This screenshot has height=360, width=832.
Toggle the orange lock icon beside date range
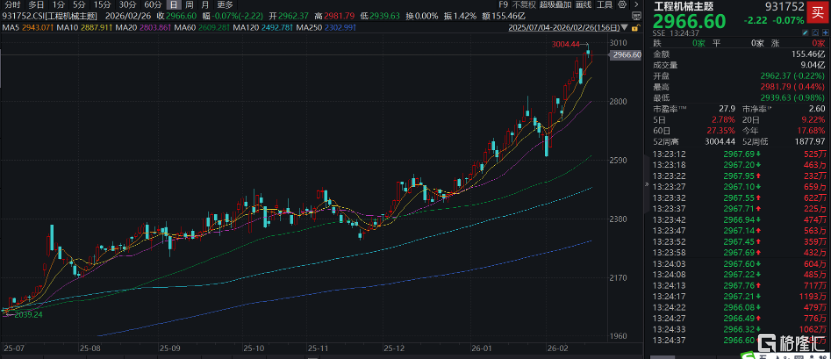point(635,28)
